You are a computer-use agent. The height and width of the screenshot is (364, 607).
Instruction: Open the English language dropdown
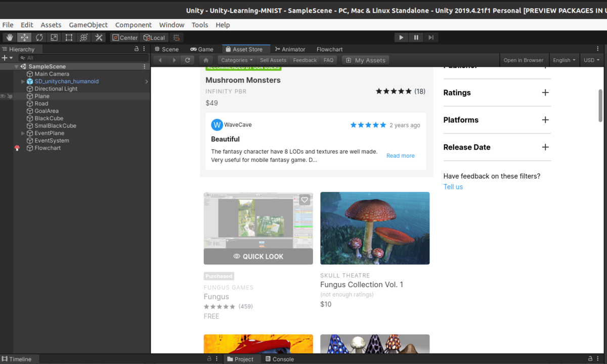564,60
